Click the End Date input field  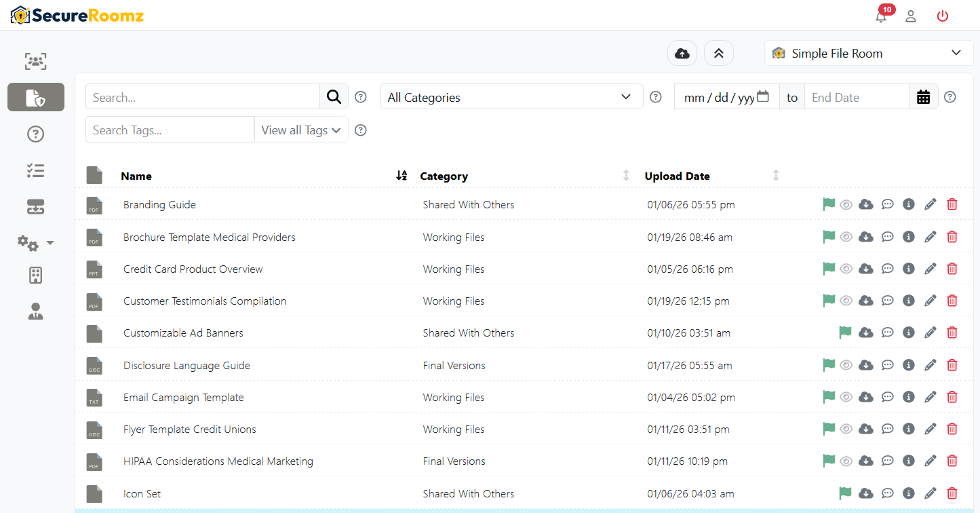[x=857, y=97]
